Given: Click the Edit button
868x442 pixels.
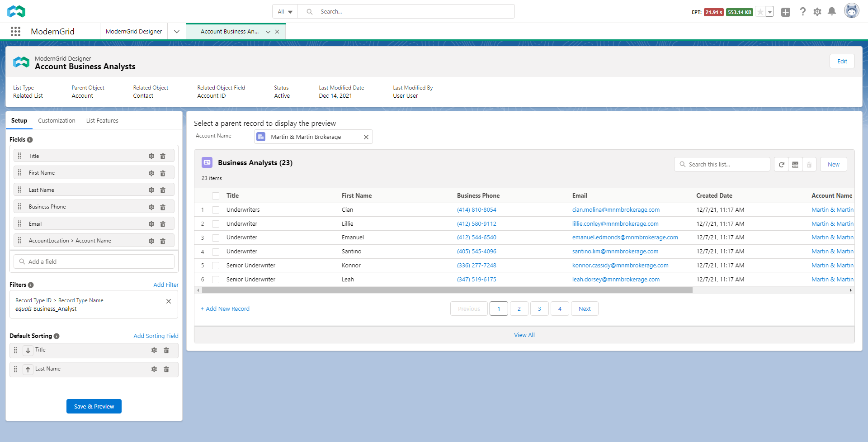Looking at the screenshot, I should (x=842, y=62).
